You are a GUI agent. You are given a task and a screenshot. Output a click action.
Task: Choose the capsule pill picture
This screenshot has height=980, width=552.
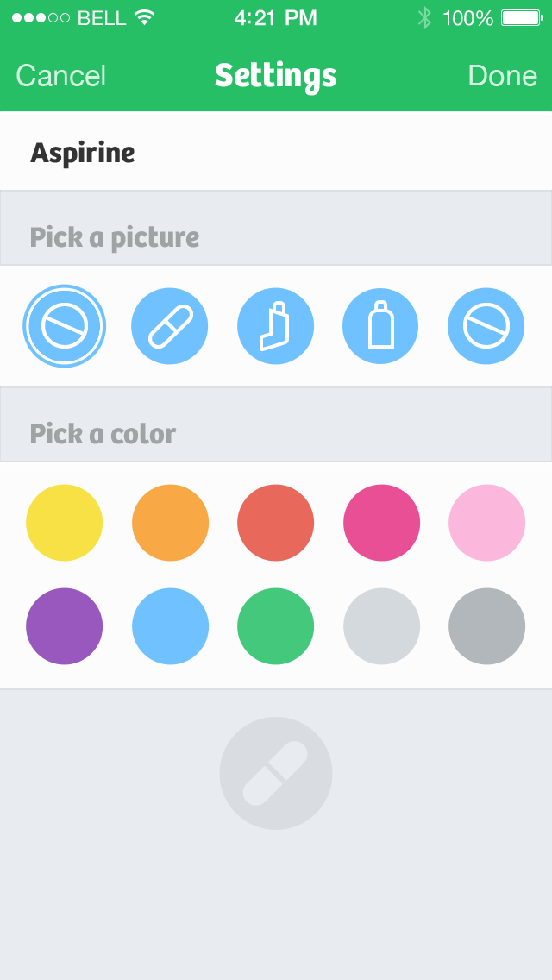pyautogui.click(x=170, y=326)
